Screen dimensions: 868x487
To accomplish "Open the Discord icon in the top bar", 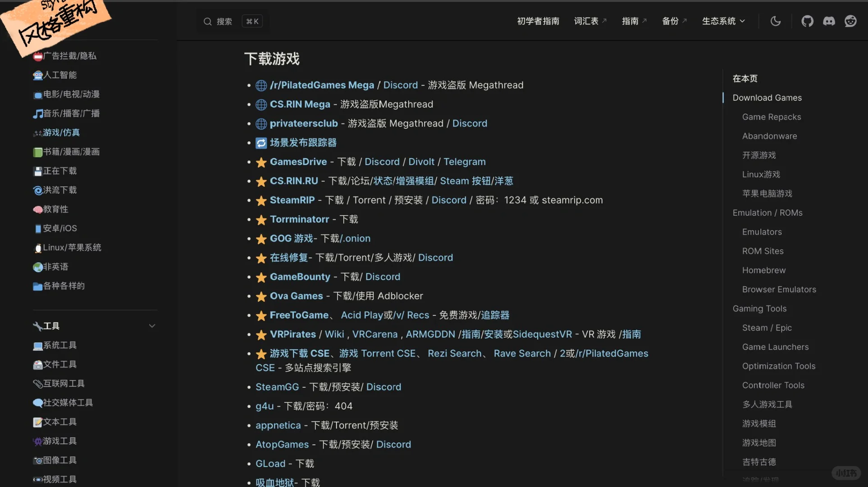I will tap(829, 21).
